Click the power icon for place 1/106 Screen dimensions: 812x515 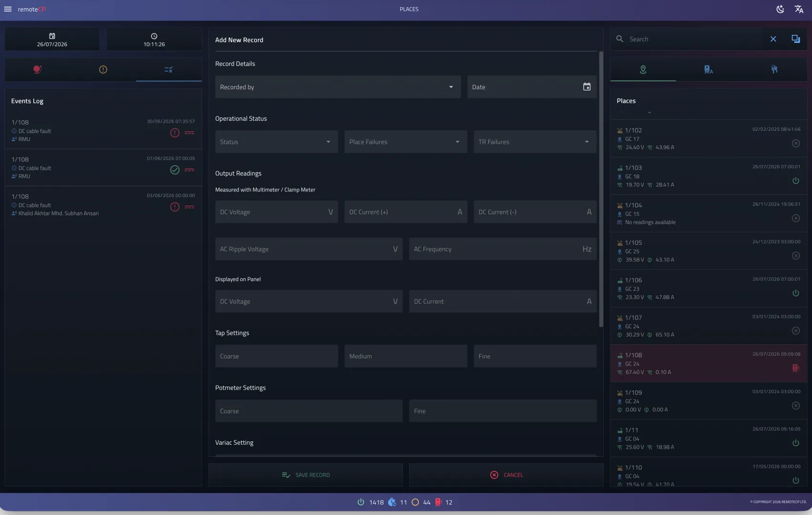[x=796, y=293]
